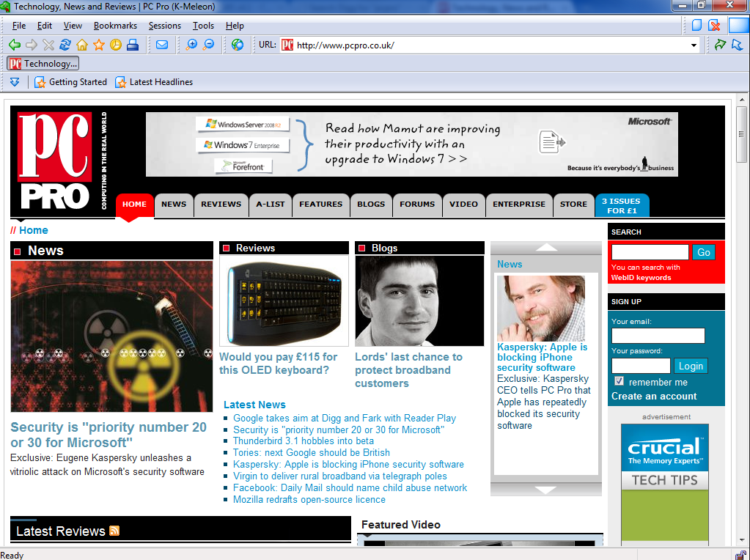750x560 pixels.
Task: Click the Print icon
Action: coord(133,45)
